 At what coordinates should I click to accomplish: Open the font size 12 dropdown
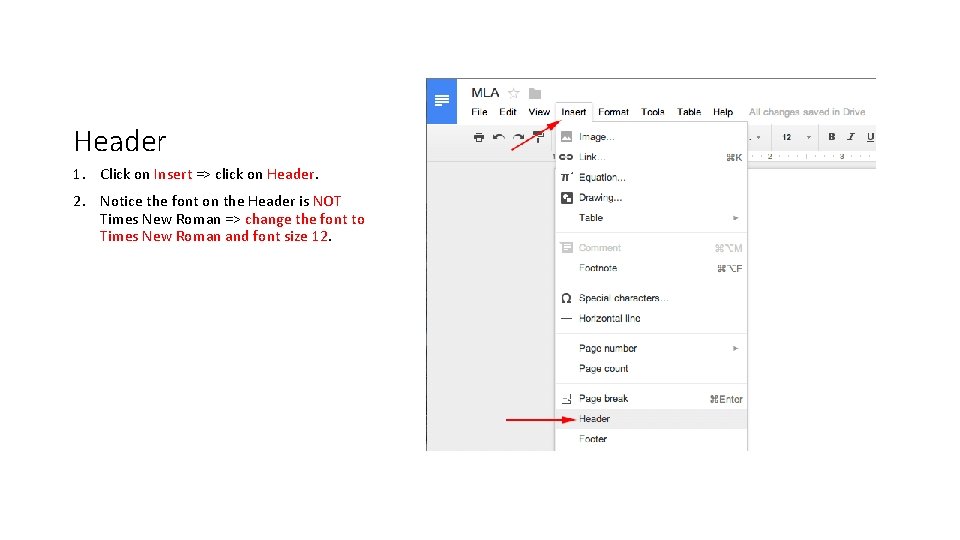(x=796, y=137)
